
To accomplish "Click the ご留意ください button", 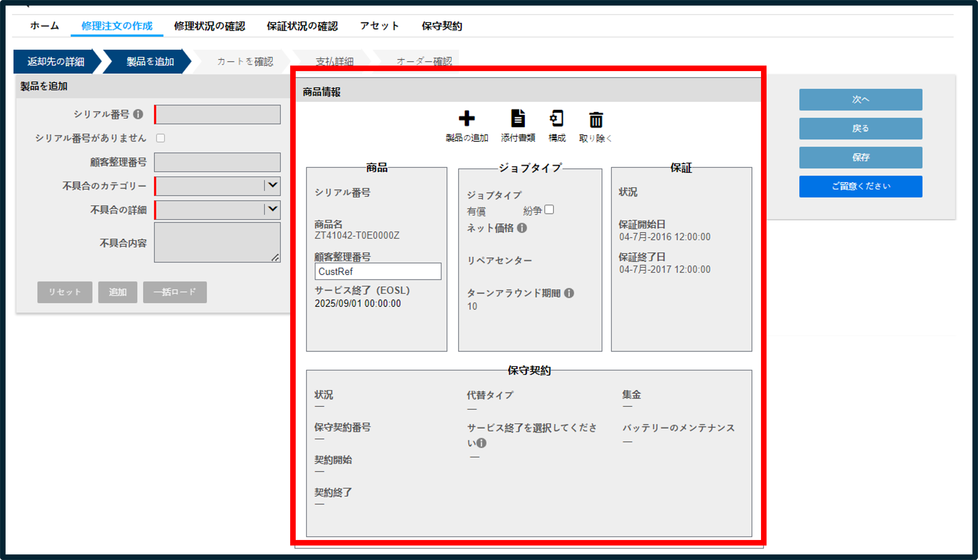I will point(861,187).
